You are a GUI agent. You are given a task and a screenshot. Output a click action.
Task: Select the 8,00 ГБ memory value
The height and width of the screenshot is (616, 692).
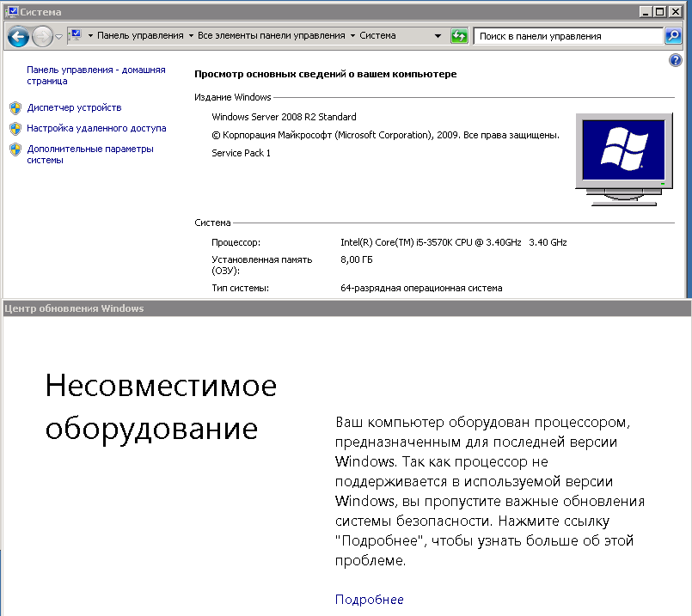pyautogui.click(x=357, y=259)
